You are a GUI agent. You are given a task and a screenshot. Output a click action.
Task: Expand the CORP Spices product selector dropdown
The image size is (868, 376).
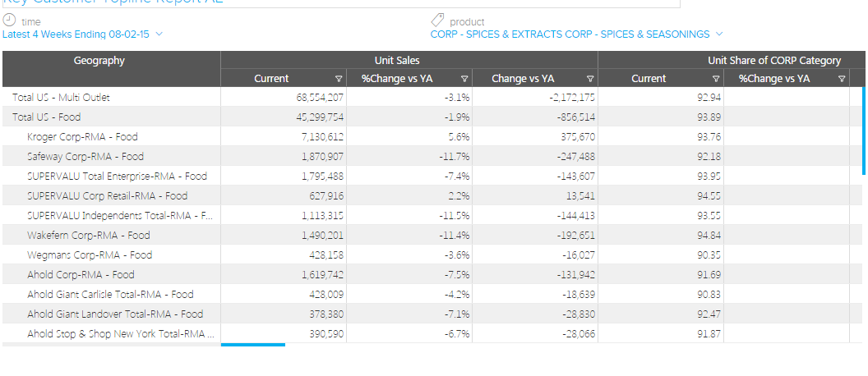coord(719,34)
